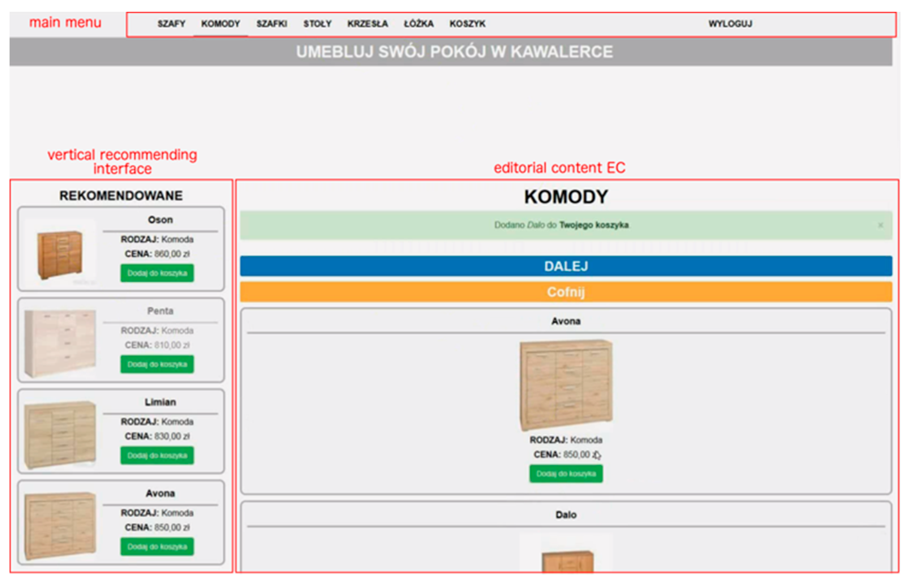The image size is (912, 588).
Task: Dismiss the green cart notification
Action: (x=880, y=225)
